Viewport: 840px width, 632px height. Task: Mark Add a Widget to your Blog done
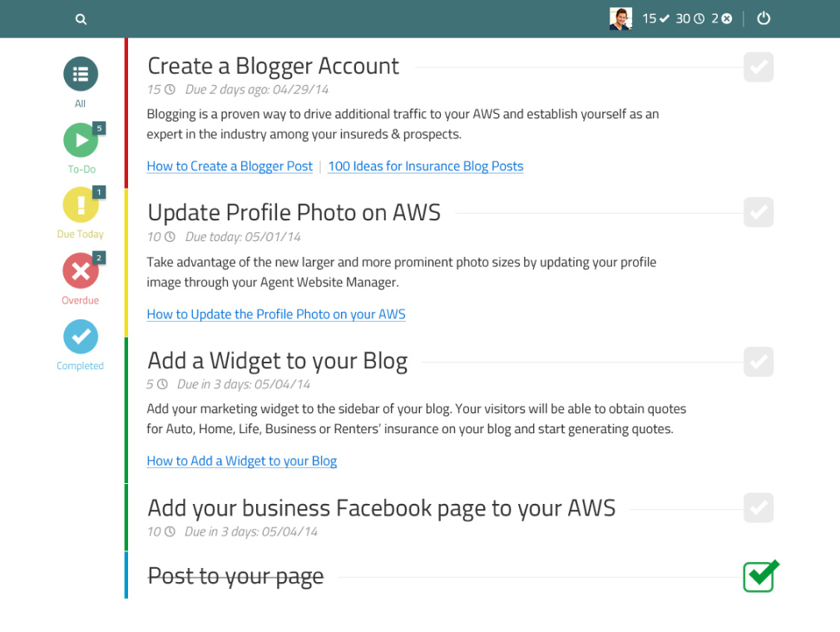(x=758, y=362)
